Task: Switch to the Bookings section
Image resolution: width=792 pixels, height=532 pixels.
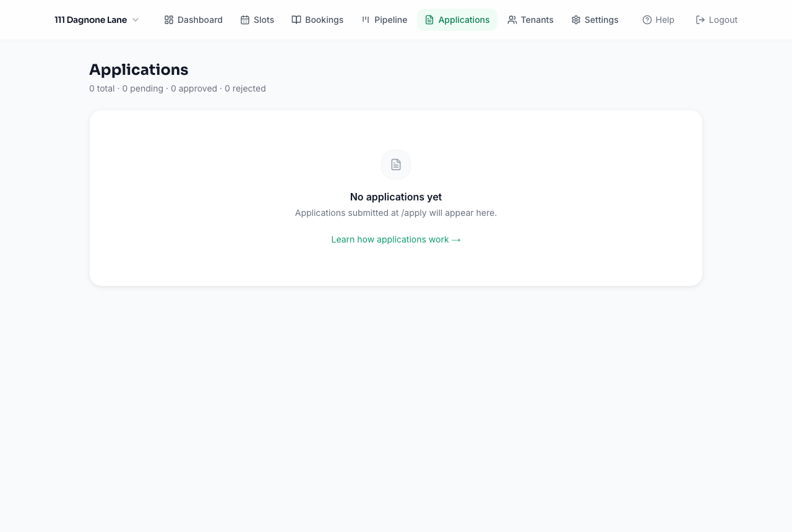Action: click(317, 20)
